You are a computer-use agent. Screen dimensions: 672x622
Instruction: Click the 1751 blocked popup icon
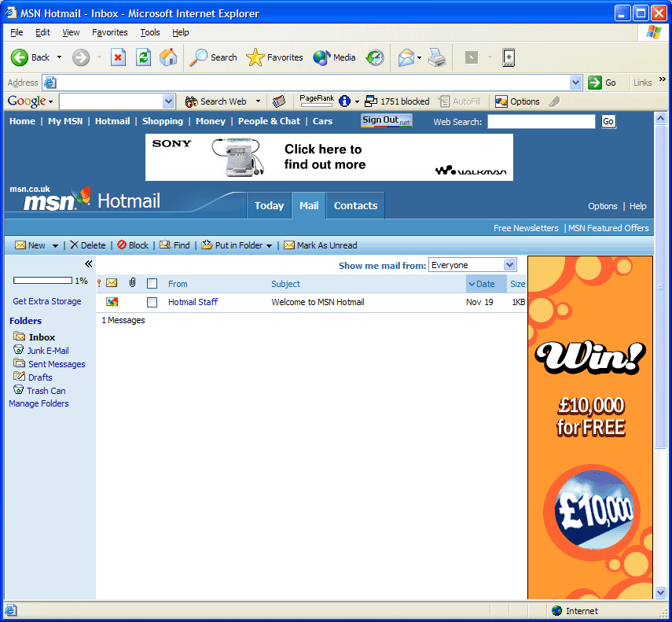tap(371, 101)
